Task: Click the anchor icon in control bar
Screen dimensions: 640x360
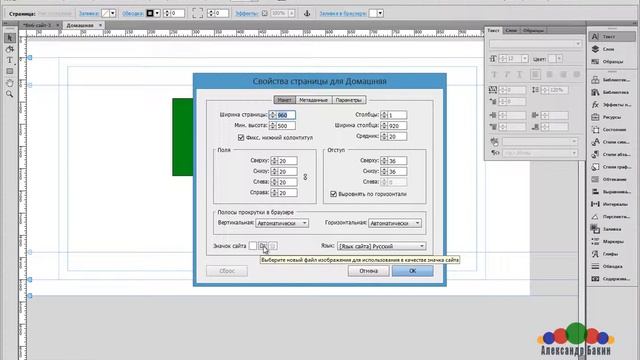Action: [307, 13]
